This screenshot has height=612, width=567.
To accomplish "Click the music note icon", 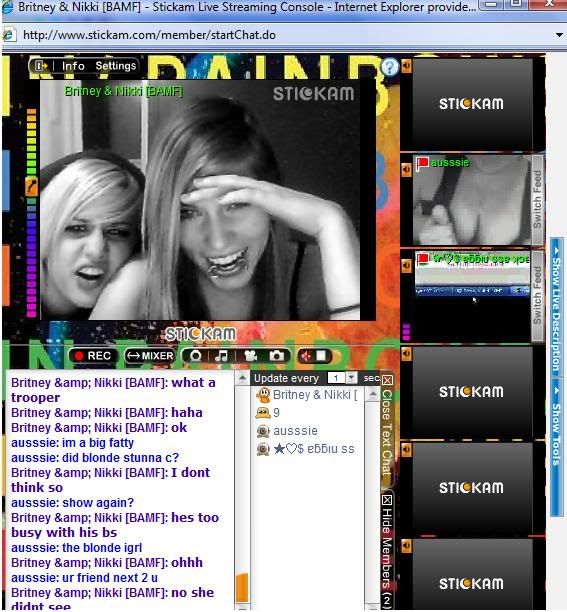I will click(x=222, y=356).
